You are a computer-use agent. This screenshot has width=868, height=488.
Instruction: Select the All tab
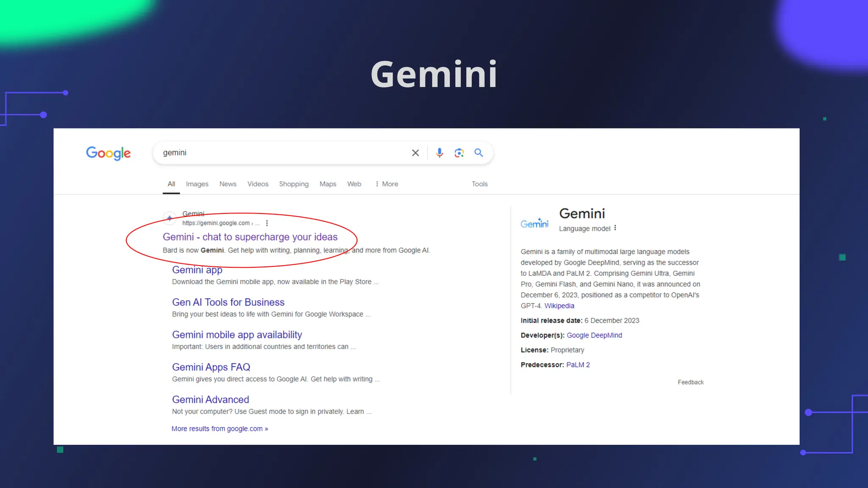pyautogui.click(x=171, y=184)
